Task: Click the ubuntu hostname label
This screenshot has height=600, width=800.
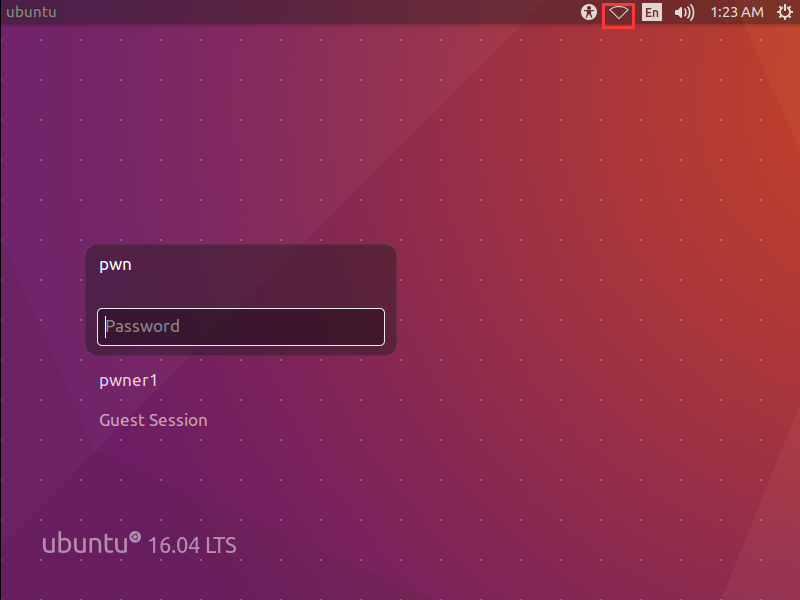Action: coord(31,12)
